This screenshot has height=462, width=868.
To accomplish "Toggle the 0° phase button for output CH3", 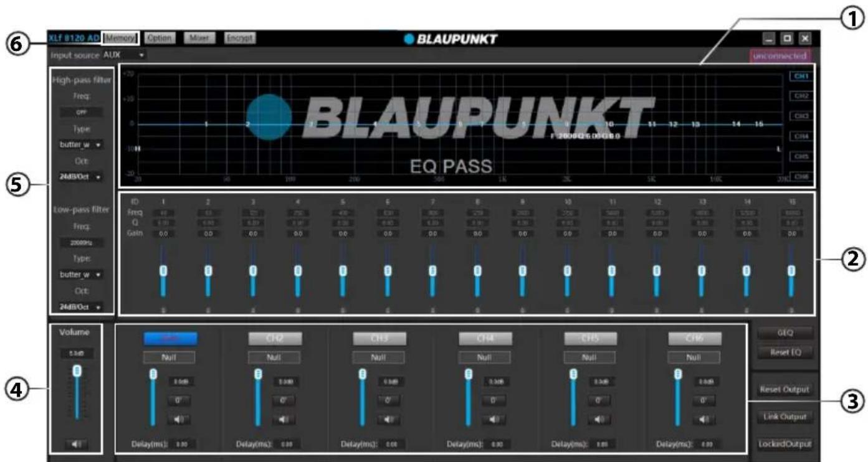I will pyautogui.click(x=390, y=400).
